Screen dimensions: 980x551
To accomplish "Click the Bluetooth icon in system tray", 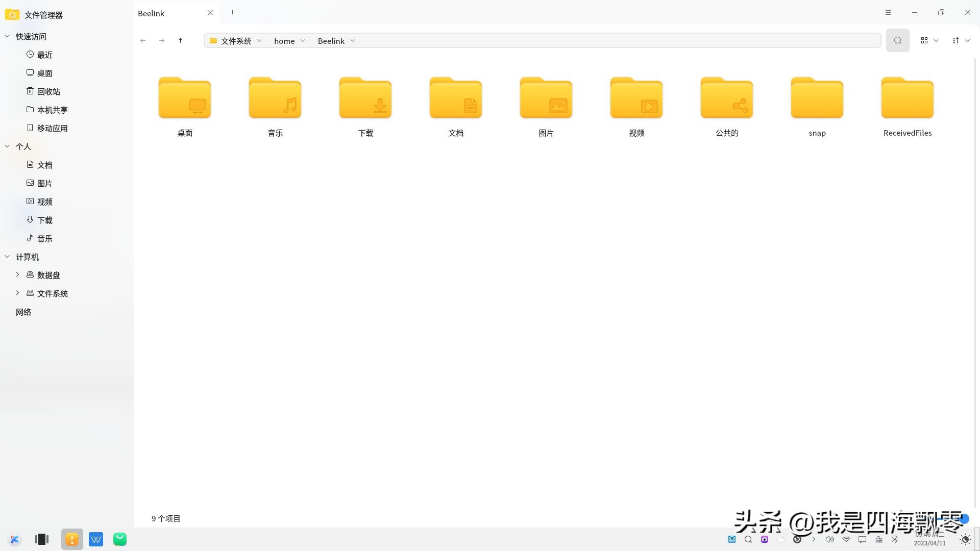I will 895,539.
